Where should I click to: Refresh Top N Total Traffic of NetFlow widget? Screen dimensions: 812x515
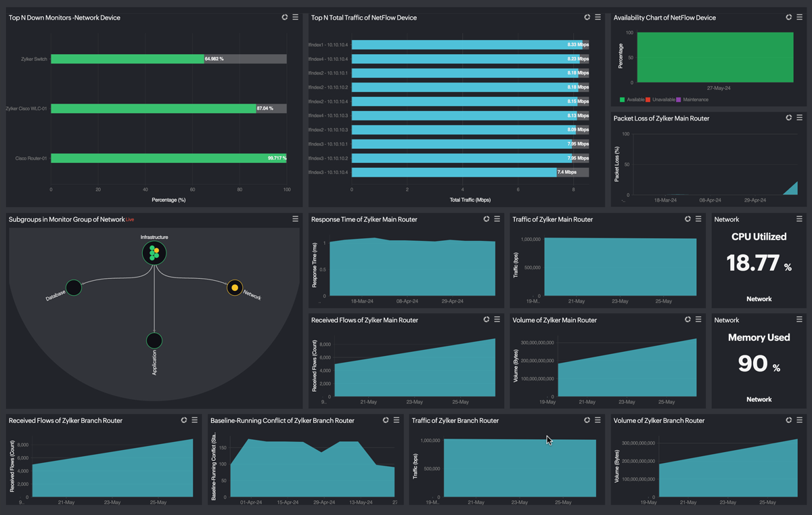[x=587, y=18]
